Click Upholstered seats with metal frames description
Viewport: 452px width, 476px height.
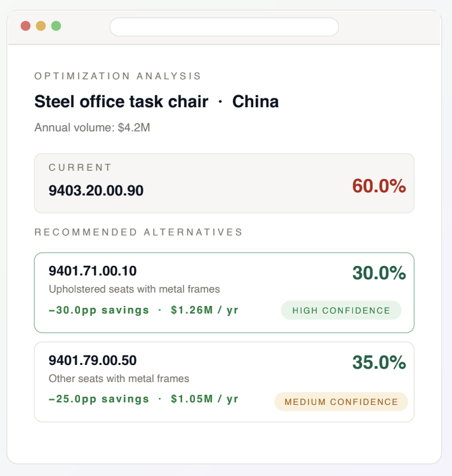point(134,289)
